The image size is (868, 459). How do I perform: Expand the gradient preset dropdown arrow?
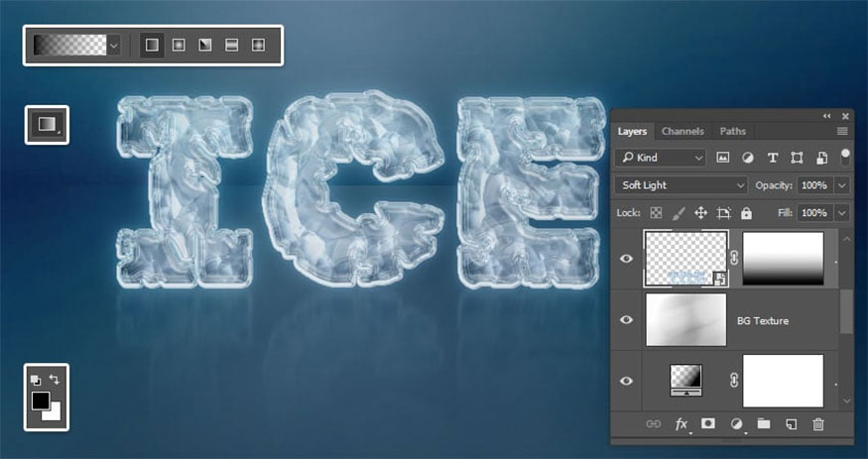(114, 46)
